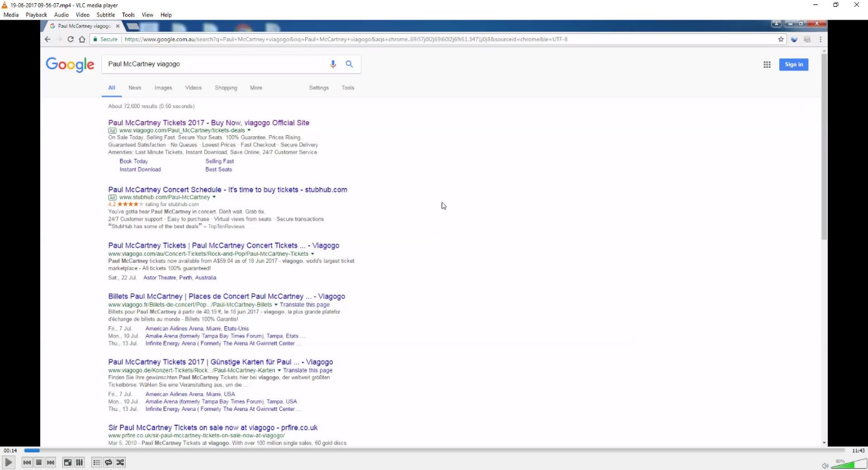868x470 pixels.
Task: Click total duration 11:43 label
Action: click(x=858, y=451)
